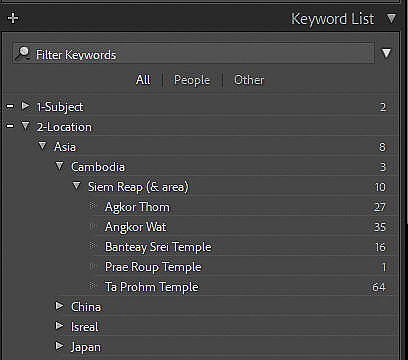This screenshot has width=408, height=360.
Task: Select the 1-Subject keyword row
Action: pos(200,107)
